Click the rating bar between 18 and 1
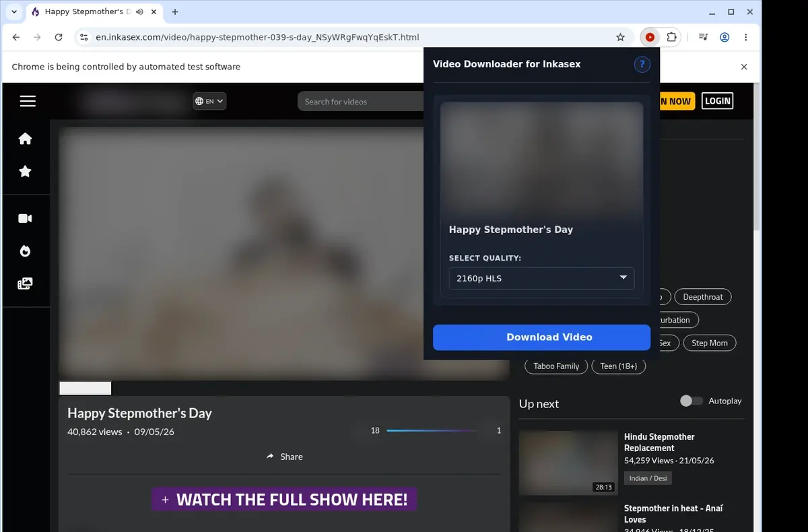This screenshot has height=532, width=808. tap(431, 430)
